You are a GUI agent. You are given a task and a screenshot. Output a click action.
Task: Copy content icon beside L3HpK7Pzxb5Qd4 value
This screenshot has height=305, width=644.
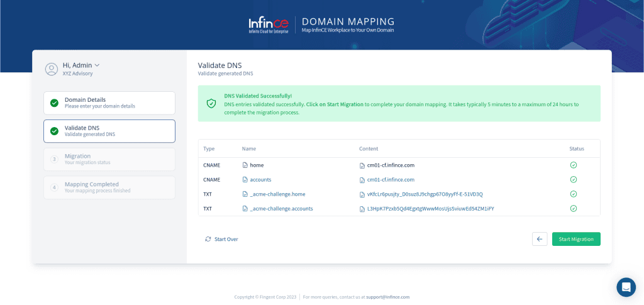[x=362, y=209]
